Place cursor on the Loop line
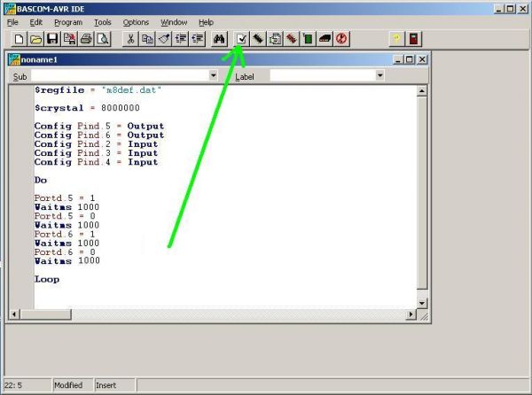This screenshot has height=395, width=532. pos(47,279)
